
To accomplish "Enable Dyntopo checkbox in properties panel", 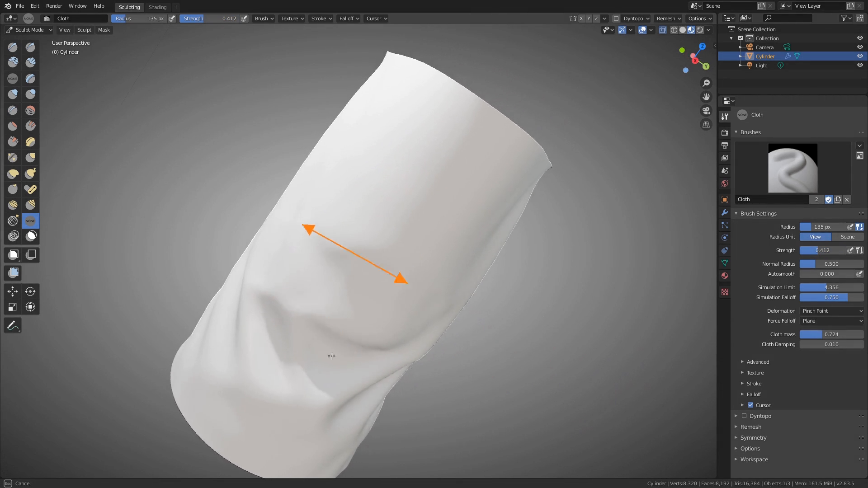I will 744,415.
